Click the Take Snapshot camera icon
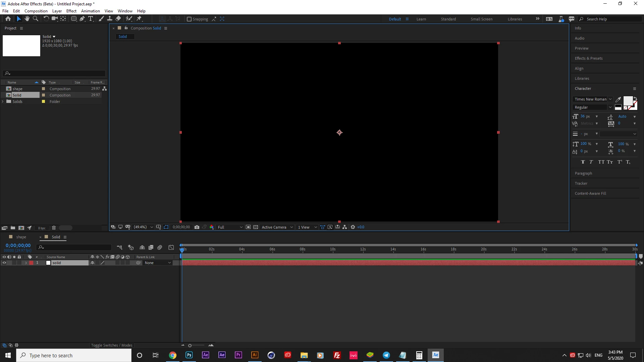The image size is (644, 362). point(197,227)
